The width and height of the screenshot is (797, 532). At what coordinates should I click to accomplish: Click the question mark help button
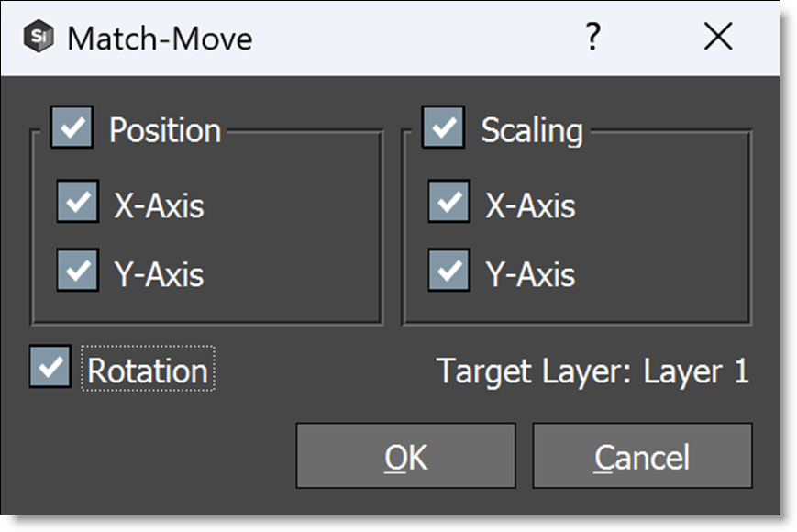coord(593,38)
